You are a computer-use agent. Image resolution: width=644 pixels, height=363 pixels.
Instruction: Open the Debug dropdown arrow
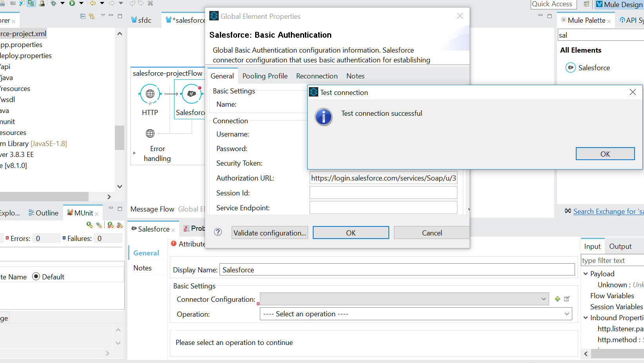tap(62, 3)
